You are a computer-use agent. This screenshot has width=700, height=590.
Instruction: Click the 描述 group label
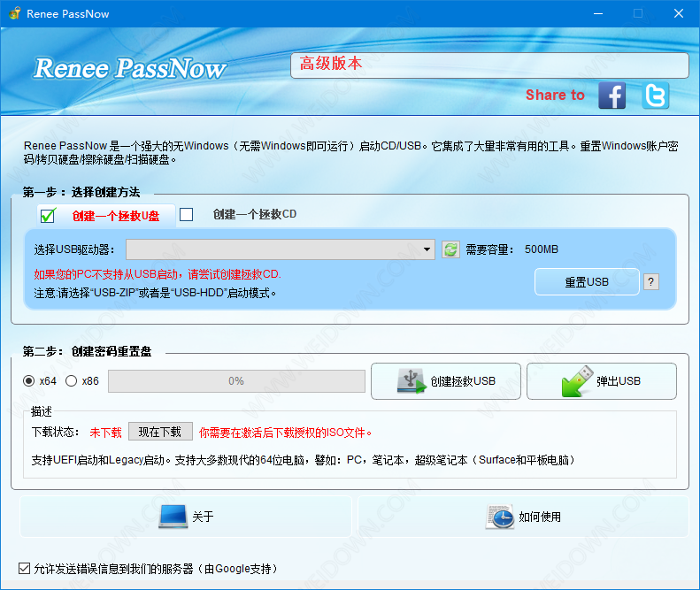point(41,411)
